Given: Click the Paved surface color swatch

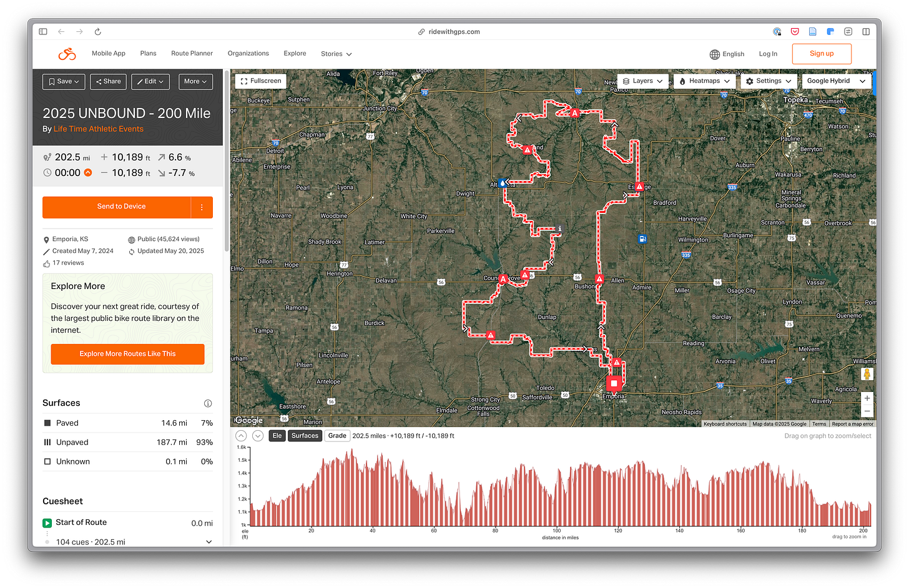Looking at the screenshot, I should pyautogui.click(x=47, y=423).
